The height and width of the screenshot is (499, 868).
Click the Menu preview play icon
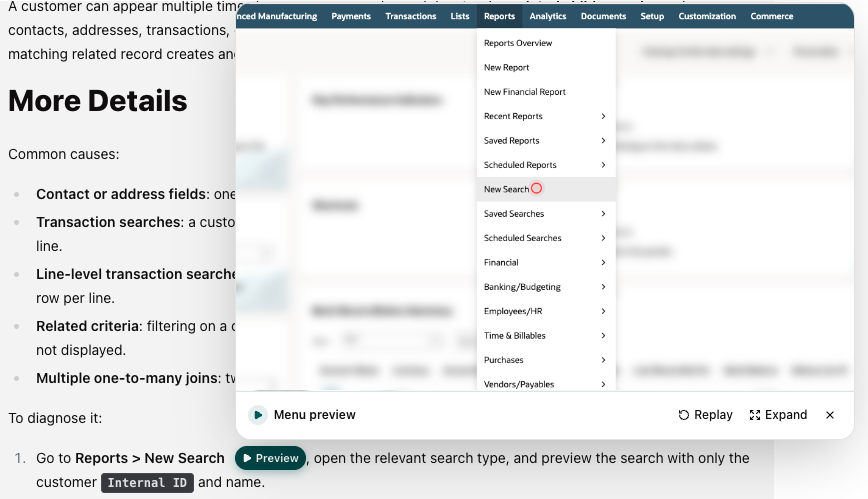tap(258, 415)
